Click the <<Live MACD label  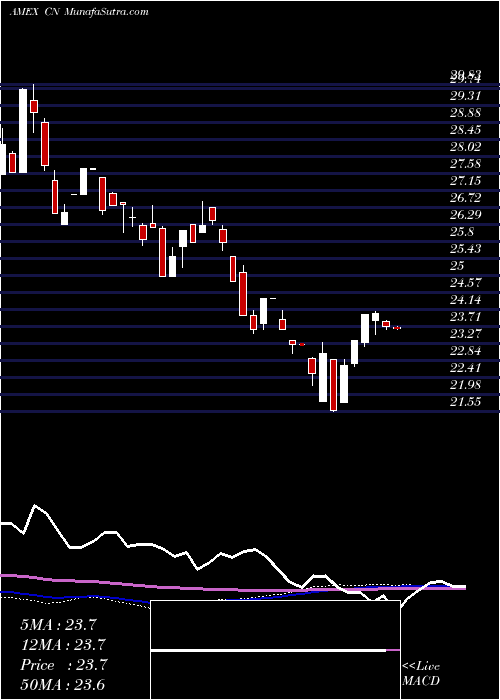(421, 674)
